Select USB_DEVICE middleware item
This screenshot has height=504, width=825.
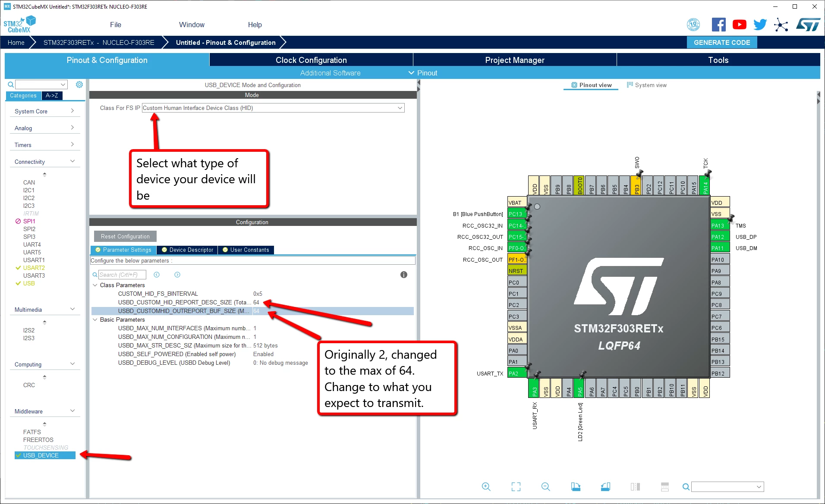[x=45, y=455]
